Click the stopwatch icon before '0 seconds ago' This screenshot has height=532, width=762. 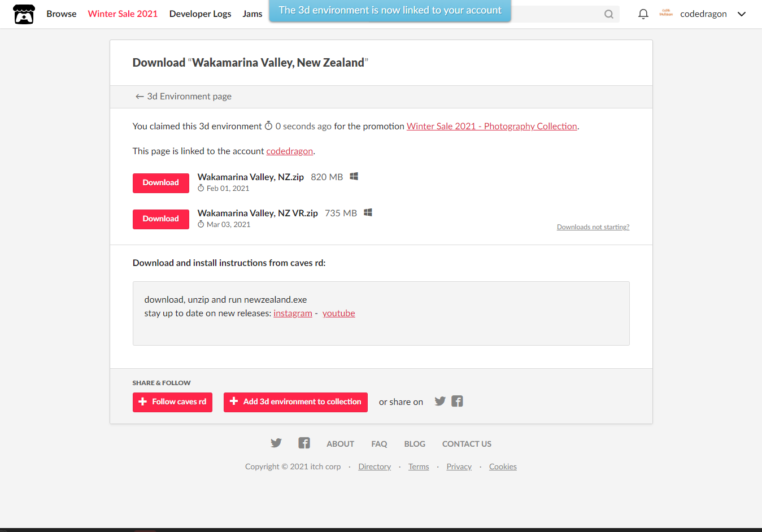pyautogui.click(x=269, y=125)
